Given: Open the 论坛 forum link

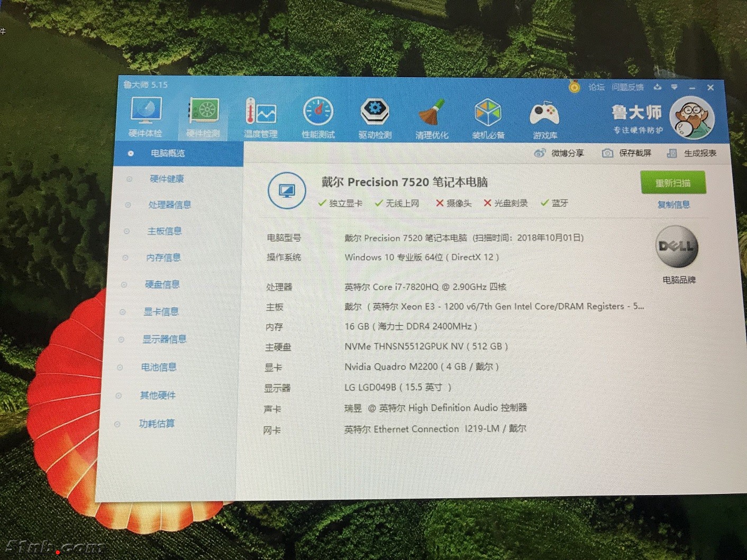Looking at the screenshot, I should coord(596,87).
